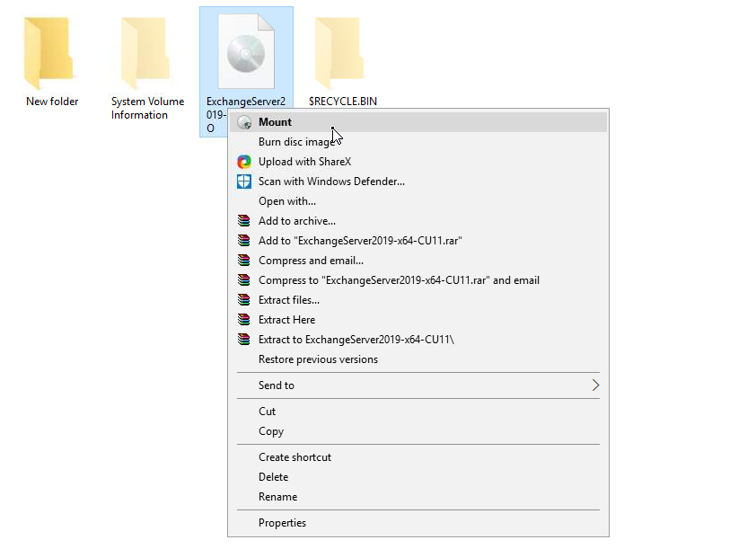Click WinRAR icon beside Extract files

244,300
